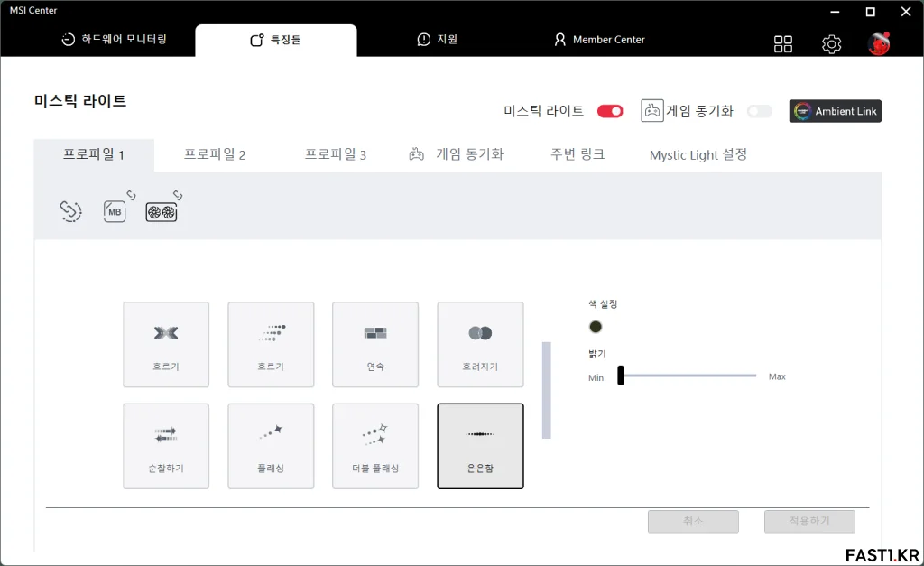This screenshot has width=924, height=566.
Task: Click the user profile avatar icon
Action: click(878, 44)
